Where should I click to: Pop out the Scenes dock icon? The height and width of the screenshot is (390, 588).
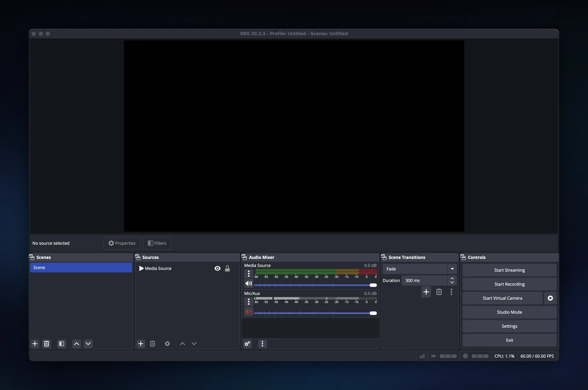tap(32, 257)
